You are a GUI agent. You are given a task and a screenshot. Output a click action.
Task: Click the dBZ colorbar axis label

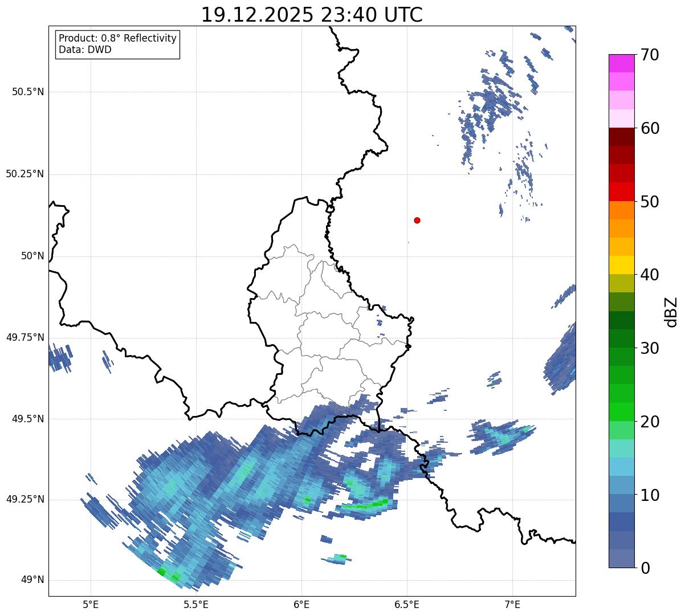(671, 311)
